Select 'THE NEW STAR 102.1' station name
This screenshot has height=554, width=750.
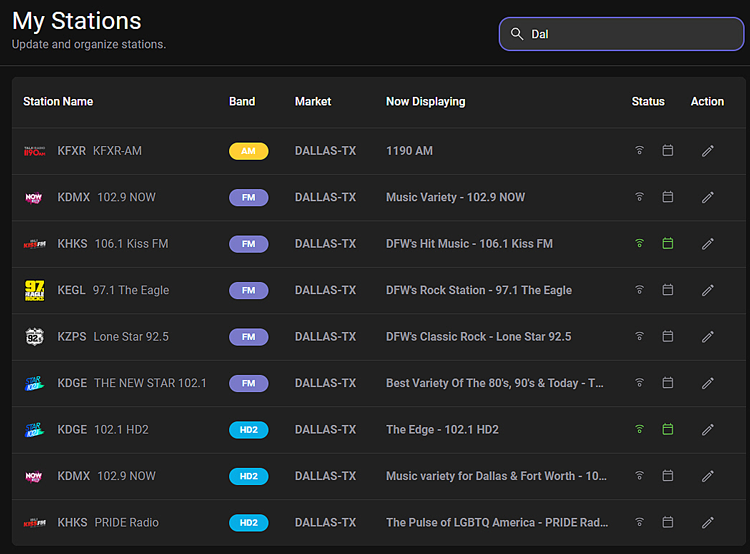click(x=150, y=383)
